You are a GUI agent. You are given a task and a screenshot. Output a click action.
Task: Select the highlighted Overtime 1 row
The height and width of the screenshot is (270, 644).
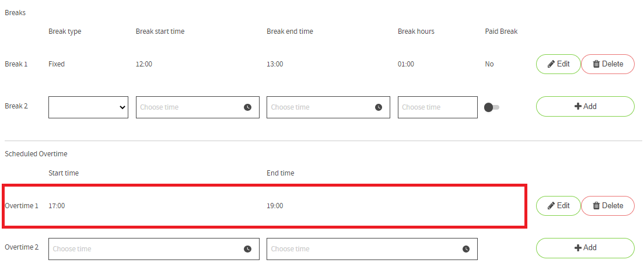click(264, 206)
